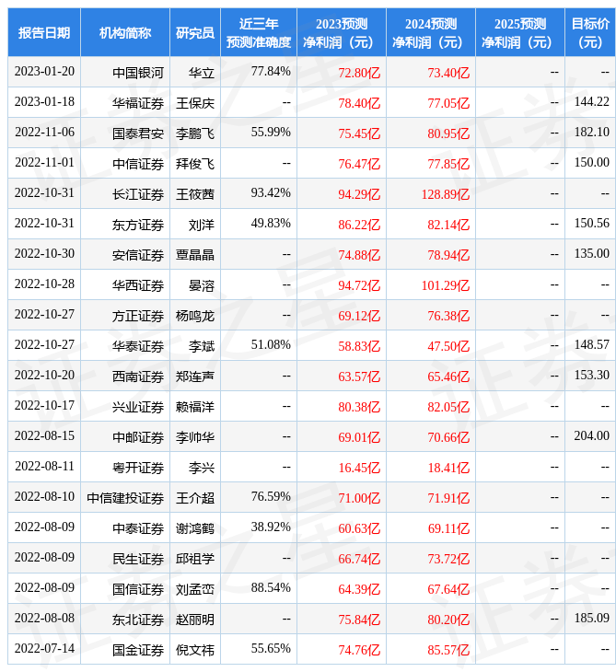Select the 国金证券 institution cell

tap(125, 650)
